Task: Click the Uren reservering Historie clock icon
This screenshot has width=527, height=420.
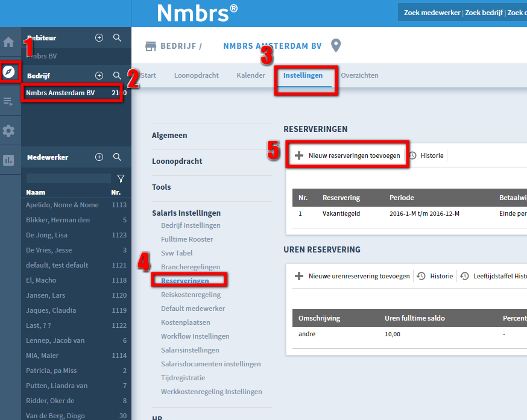Action: pos(421,276)
